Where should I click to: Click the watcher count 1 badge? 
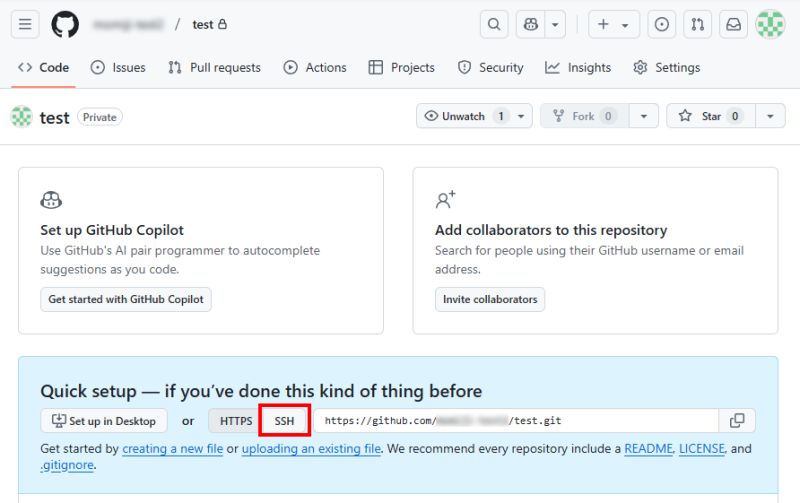pos(501,116)
